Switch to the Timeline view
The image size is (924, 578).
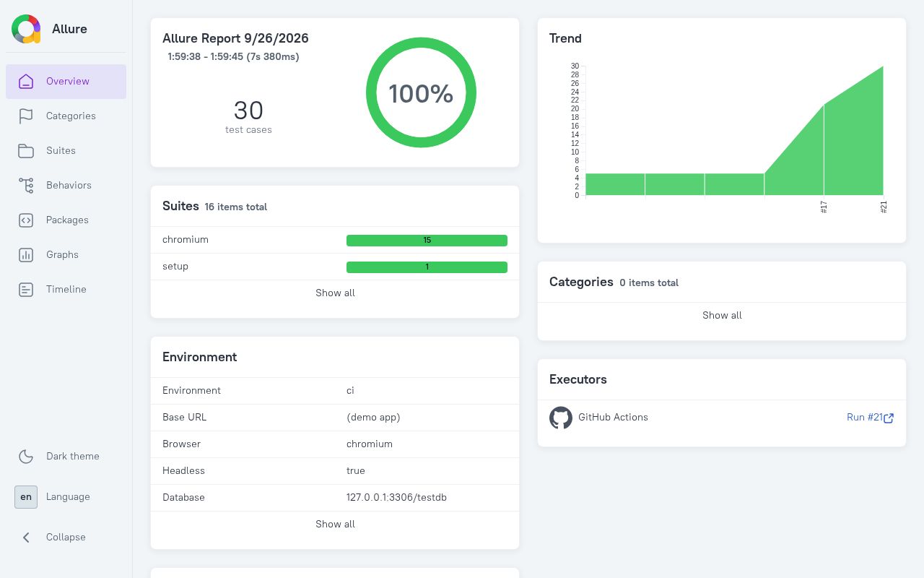coord(66,290)
